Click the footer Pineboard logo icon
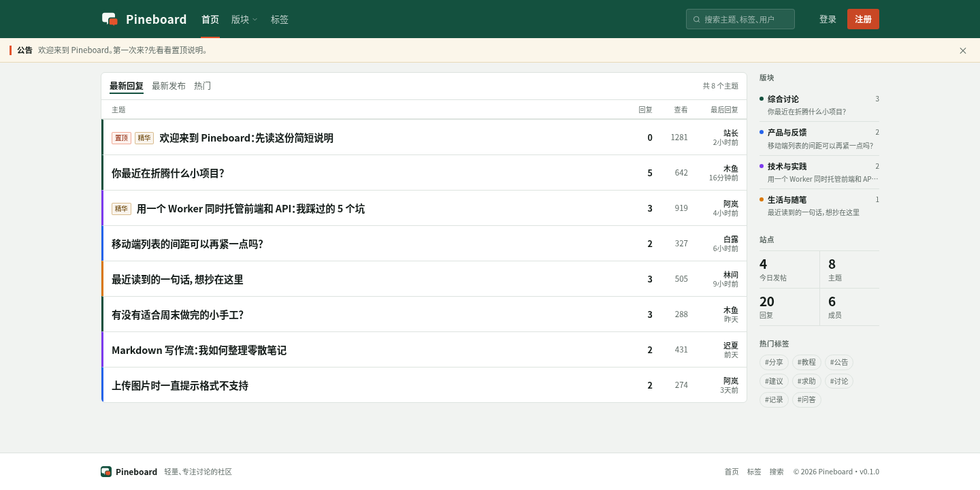Viewport: 980px width, 490px height. [106, 472]
